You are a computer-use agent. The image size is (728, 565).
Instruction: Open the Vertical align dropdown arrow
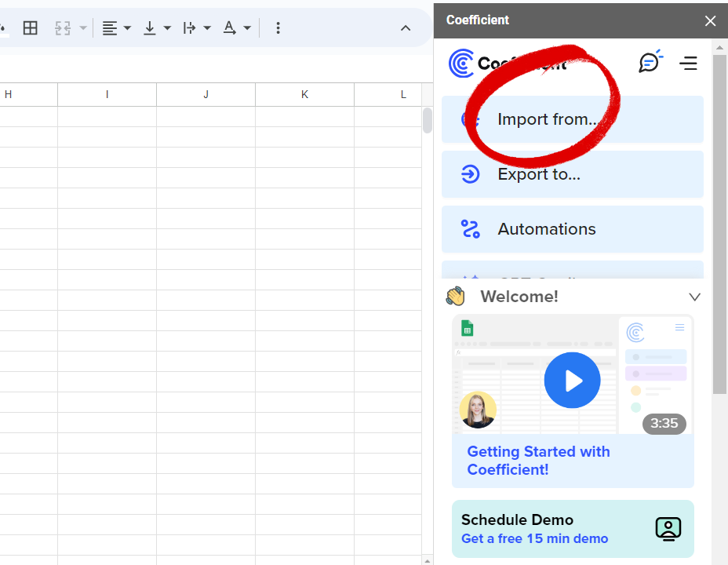(x=167, y=27)
